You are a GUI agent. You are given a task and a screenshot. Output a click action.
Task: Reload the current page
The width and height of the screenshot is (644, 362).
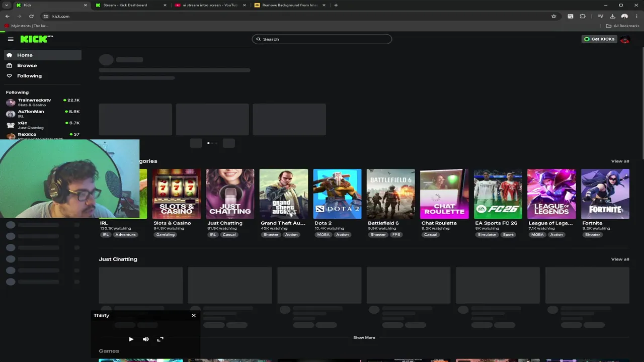(x=31, y=16)
